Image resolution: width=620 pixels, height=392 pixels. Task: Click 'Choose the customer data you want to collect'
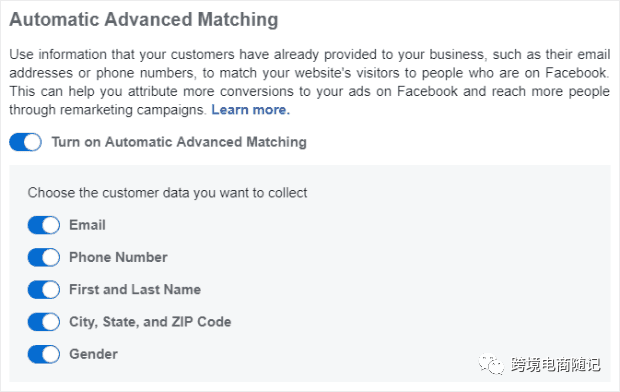click(167, 193)
